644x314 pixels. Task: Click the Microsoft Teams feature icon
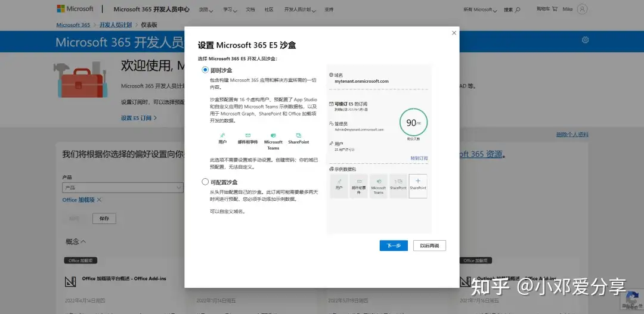coord(273,135)
